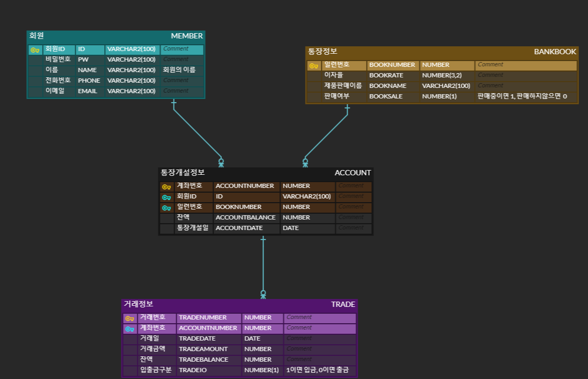The height and width of the screenshot is (379, 588).
Task: Select the 통장개설정보 logical name
Action: pyautogui.click(x=183, y=172)
